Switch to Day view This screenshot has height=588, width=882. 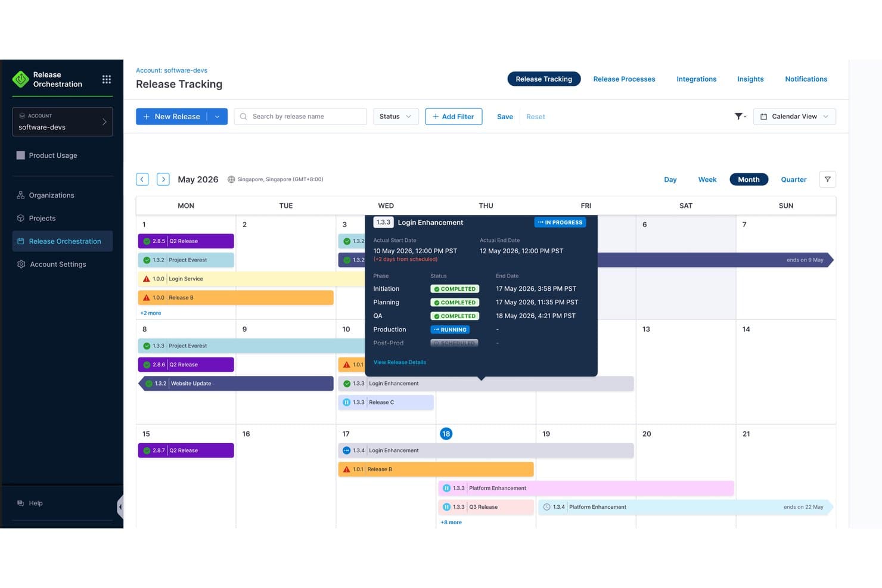coord(670,179)
